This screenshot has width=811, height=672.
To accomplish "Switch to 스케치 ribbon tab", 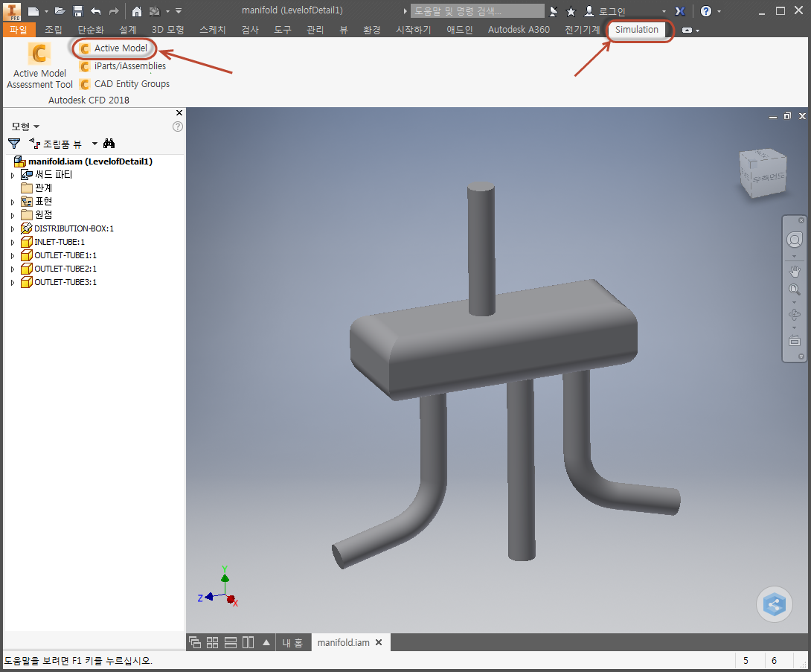I will pyautogui.click(x=213, y=30).
